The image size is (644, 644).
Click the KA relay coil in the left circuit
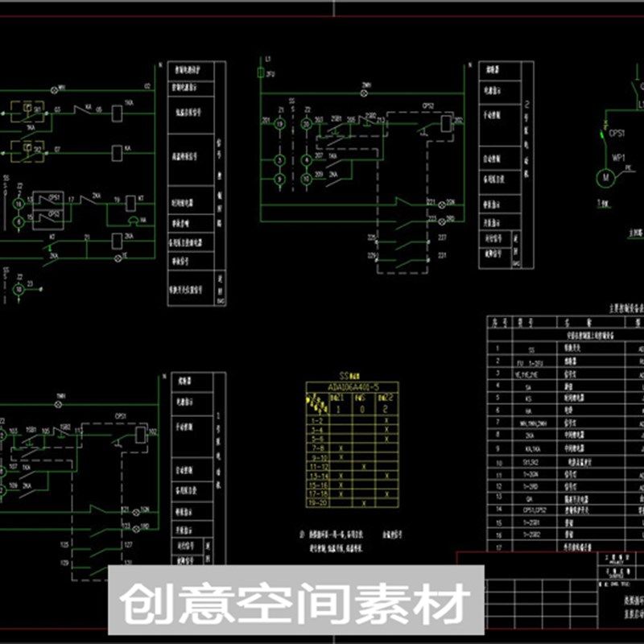click(x=116, y=154)
